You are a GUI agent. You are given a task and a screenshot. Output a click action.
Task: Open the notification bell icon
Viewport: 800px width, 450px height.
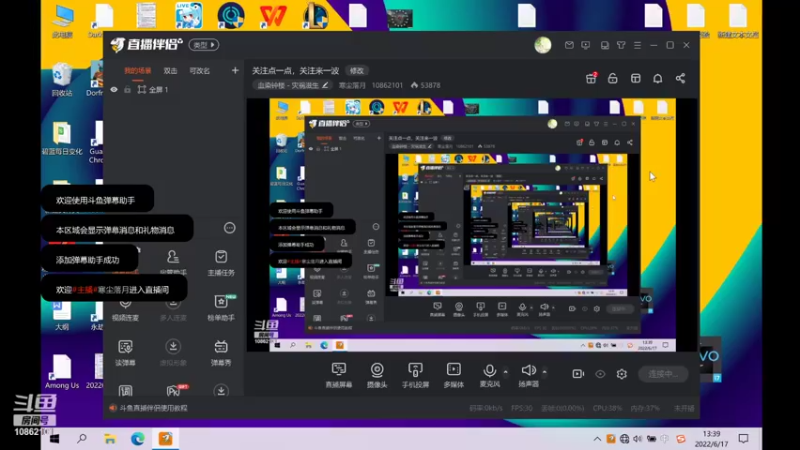coord(658,78)
